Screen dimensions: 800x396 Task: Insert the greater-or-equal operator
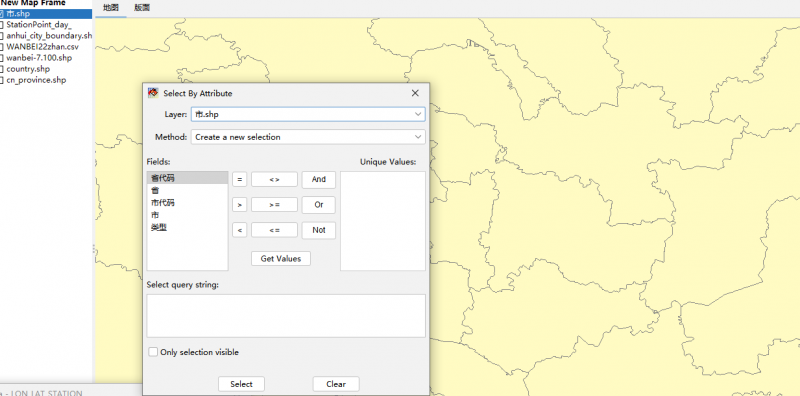(x=274, y=205)
